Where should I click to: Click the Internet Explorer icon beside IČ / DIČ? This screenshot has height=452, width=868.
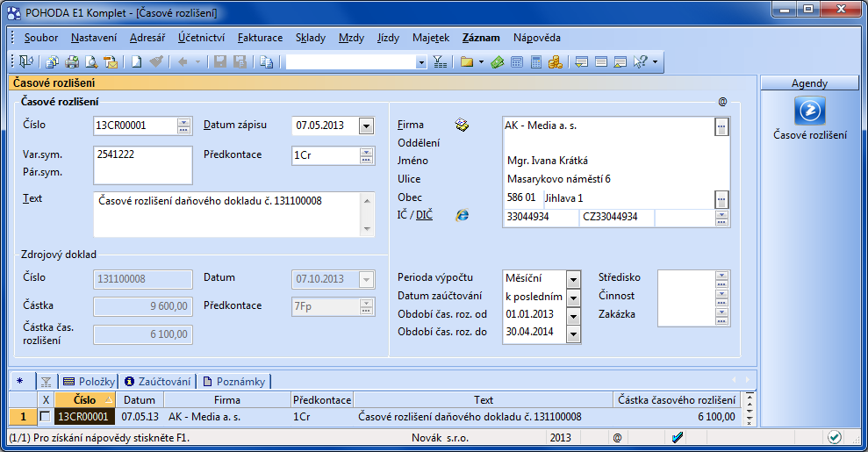pos(462,216)
